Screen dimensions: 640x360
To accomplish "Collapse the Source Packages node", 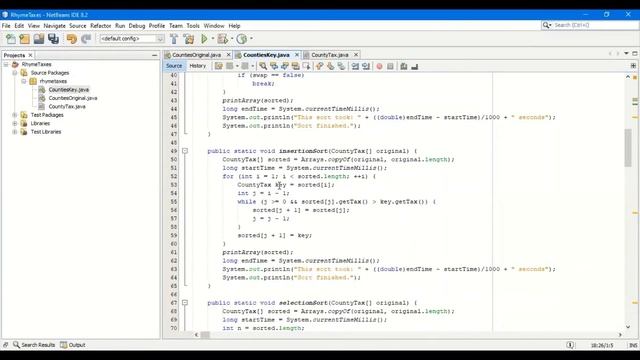I will (x=15, y=73).
